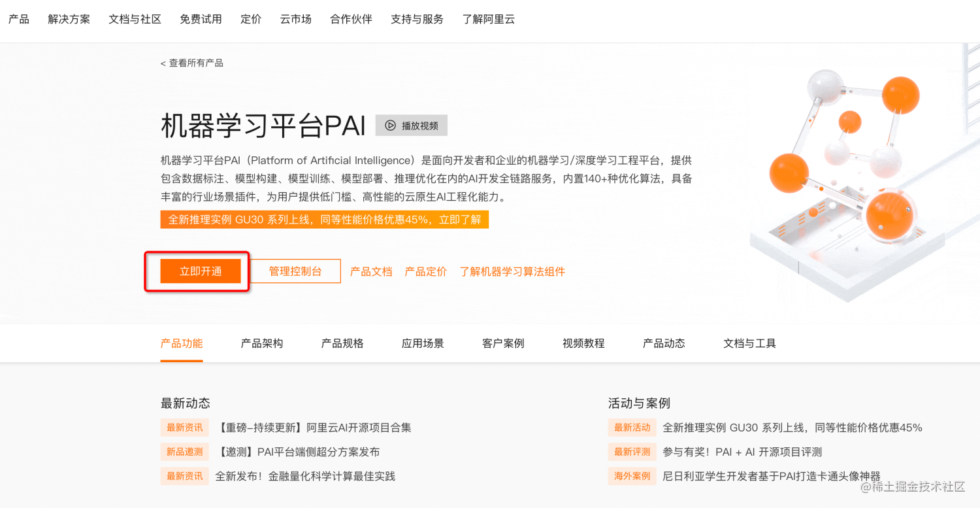The height and width of the screenshot is (508, 980).
Task: Open the 产品定价 link
Action: (426, 271)
